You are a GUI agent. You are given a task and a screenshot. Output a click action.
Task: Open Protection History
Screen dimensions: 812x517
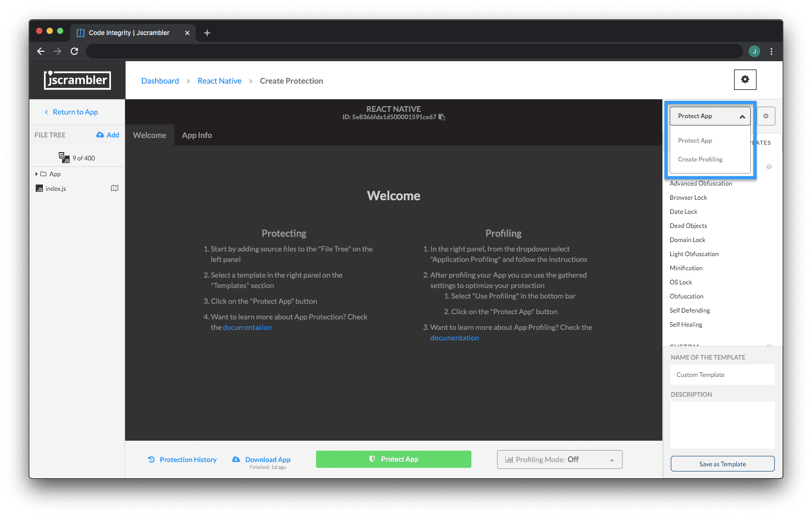click(188, 459)
